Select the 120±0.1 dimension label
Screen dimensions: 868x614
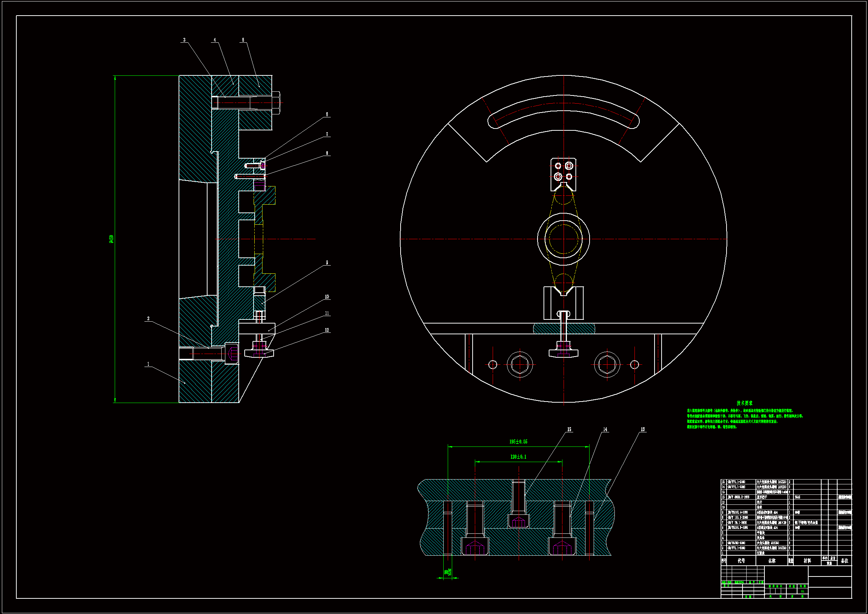pos(518,457)
